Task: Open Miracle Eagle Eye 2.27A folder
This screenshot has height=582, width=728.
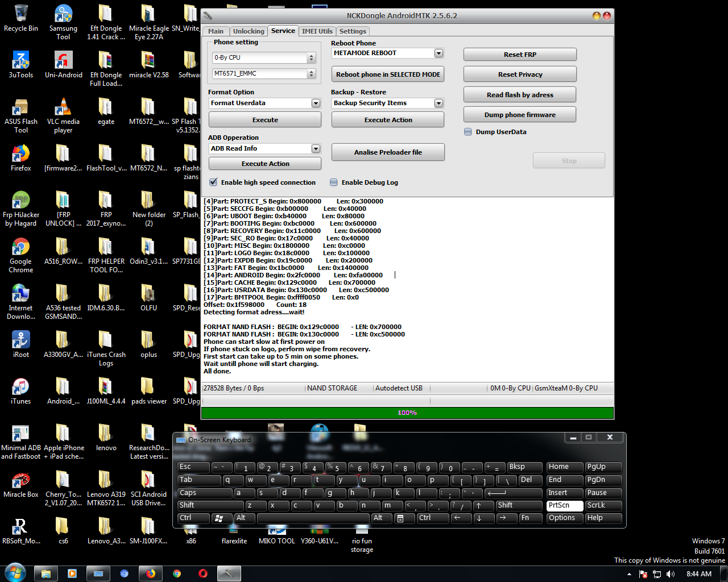Action: [x=148, y=23]
